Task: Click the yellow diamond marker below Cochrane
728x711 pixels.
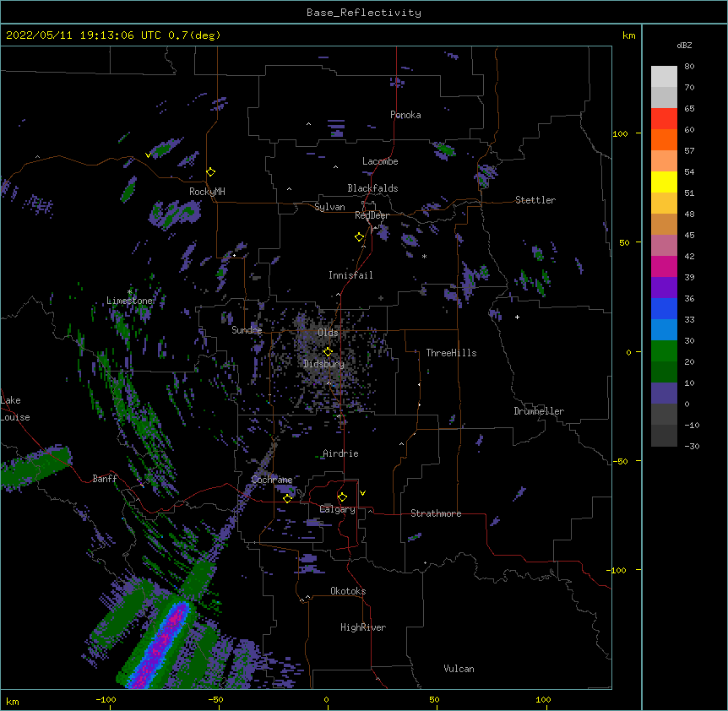Action: coord(287,498)
